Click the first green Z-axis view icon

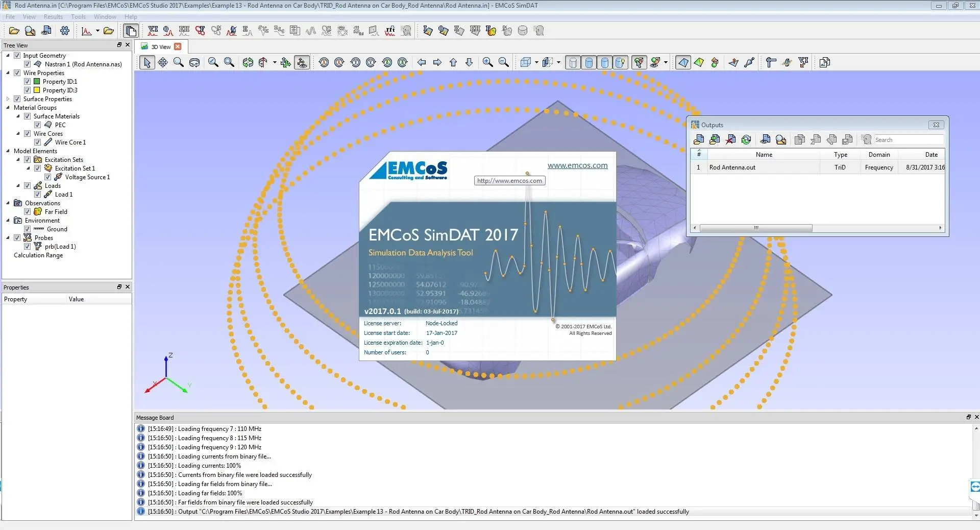tap(387, 62)
